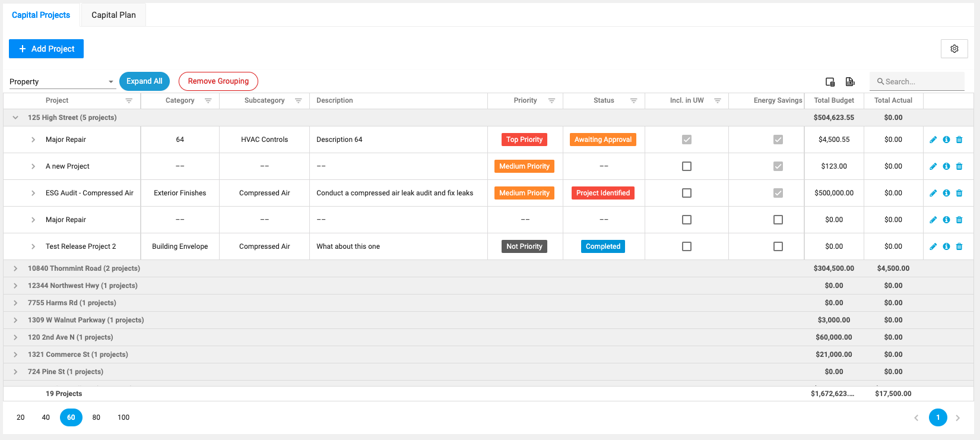
Task: Go to the previous page arrow
Action: (x=916, y=418)
